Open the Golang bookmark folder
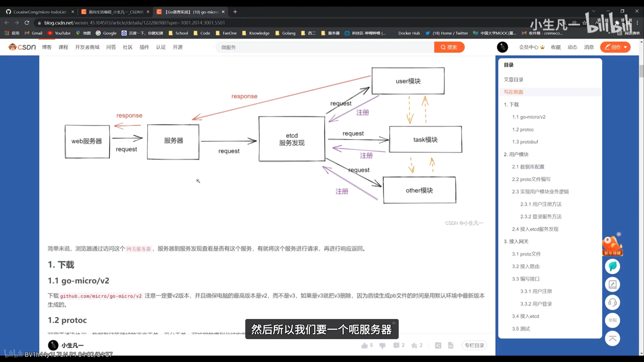This screenshot has width=644, height=362. (286, 33)
